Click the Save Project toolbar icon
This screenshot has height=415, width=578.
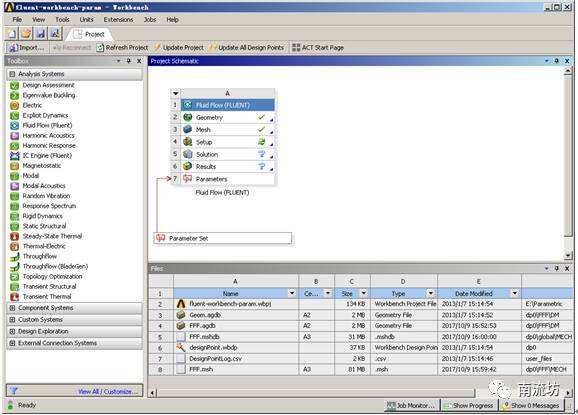41,34
